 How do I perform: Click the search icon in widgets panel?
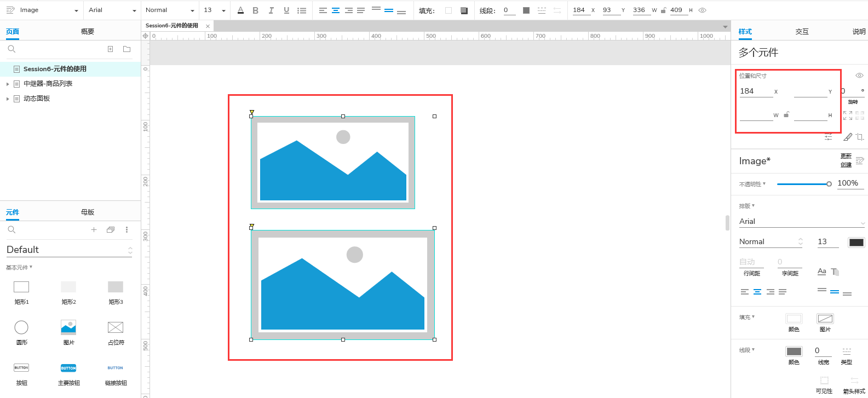[12, 230]
